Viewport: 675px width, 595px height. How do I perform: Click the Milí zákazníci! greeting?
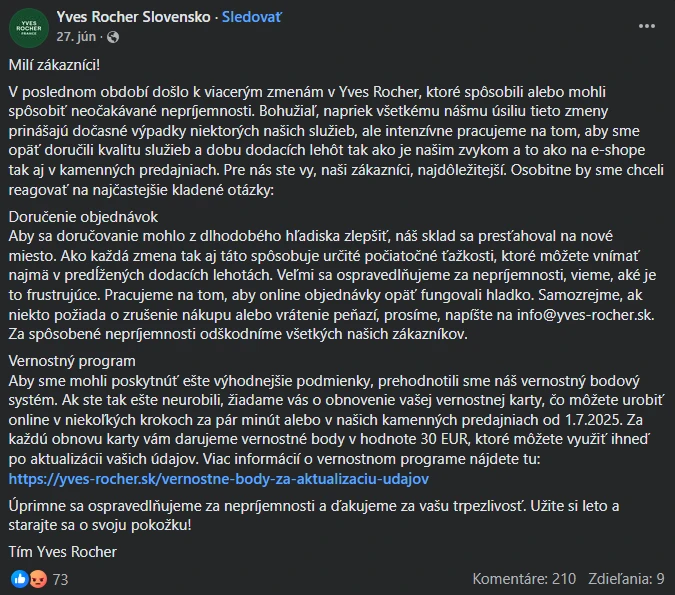point(54,65)
